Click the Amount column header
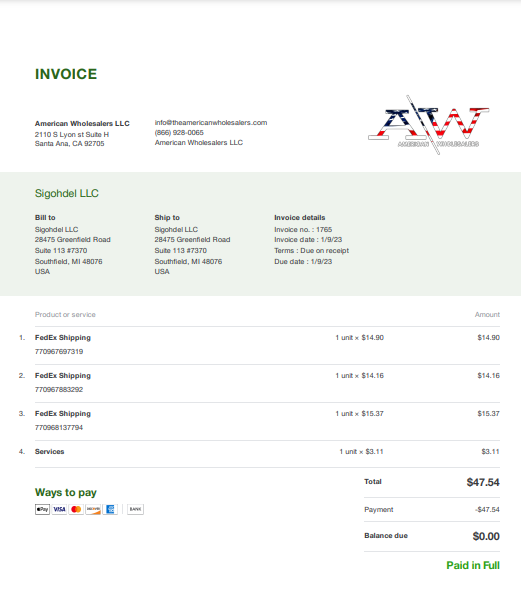 click(x=487, y=314)
